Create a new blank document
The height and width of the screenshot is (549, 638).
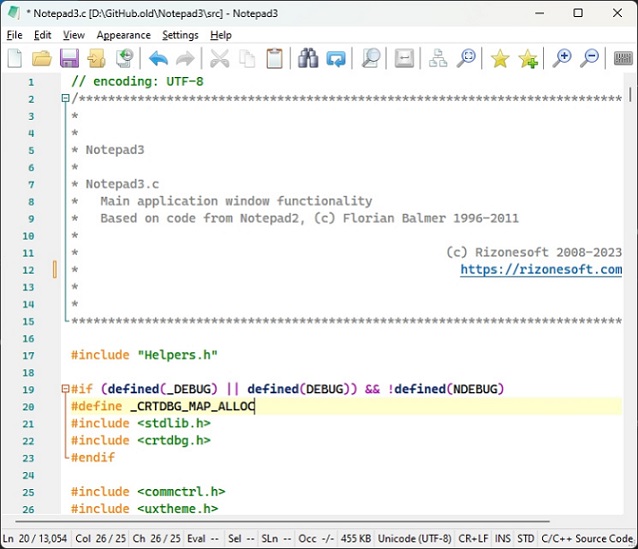15,58
